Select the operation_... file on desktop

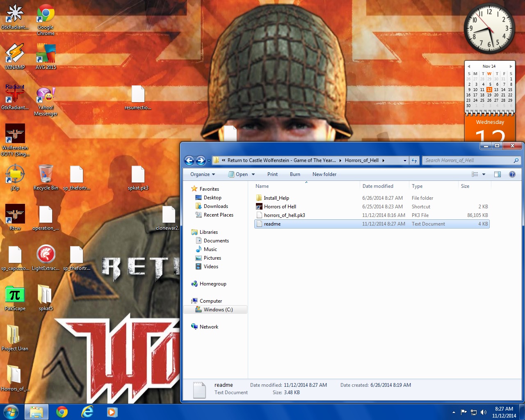[x=46, y=218]
